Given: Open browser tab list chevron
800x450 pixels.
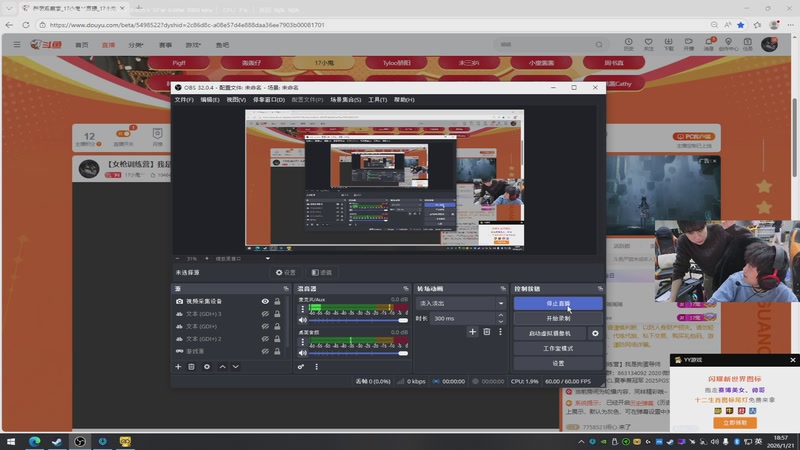Looking at the screenshot, I should pos(9,9).
